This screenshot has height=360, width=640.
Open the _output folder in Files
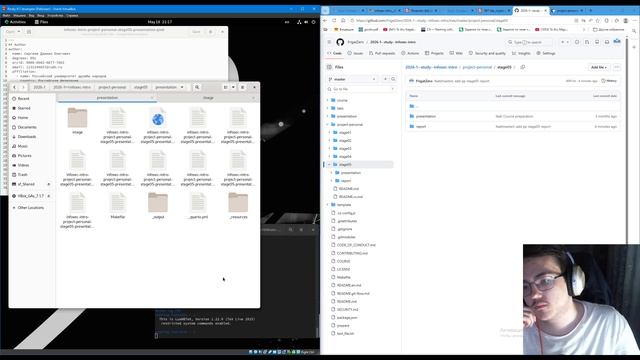point(158,205)
